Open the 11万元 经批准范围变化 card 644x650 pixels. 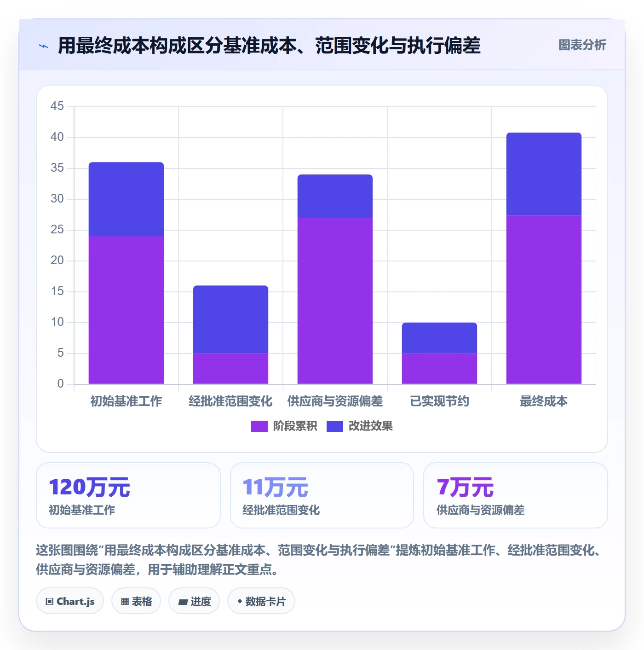coord(322,495)
